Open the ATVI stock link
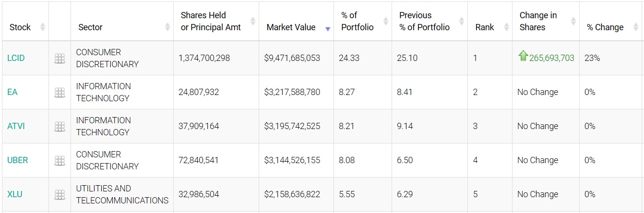The width and height of the screenshot is (644, 213). 16,126
